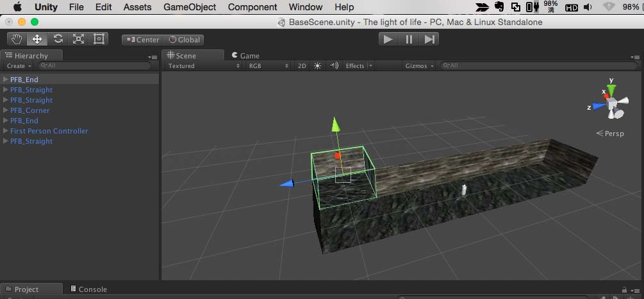This screenshot has width=644, height=299.
Task: Open the Window menu
Action: [x=306, y=7]
